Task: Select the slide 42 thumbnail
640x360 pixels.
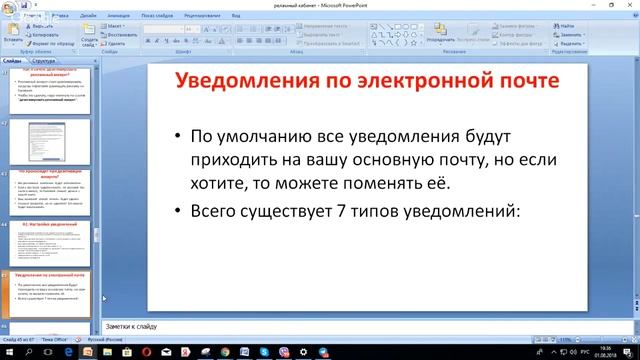Action: click(50, 142)
